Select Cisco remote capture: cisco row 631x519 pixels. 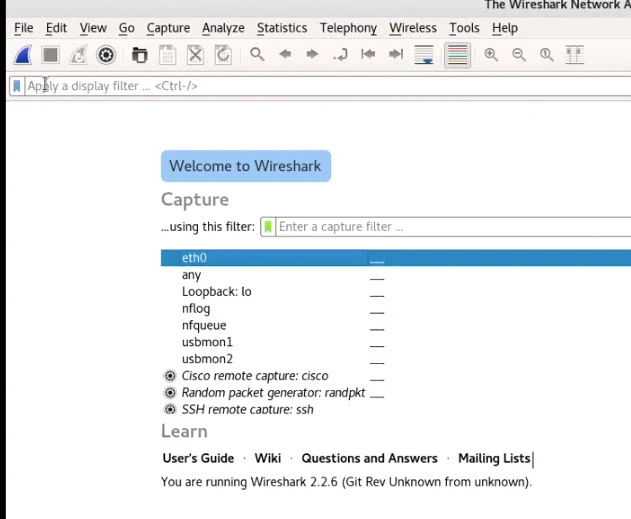396,376
